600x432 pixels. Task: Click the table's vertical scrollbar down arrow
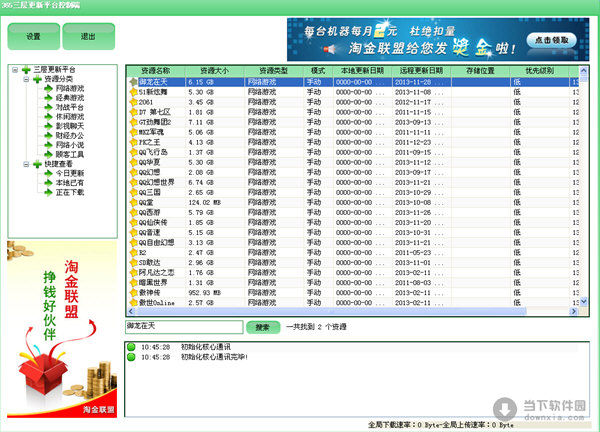click(x=584, y=302)
